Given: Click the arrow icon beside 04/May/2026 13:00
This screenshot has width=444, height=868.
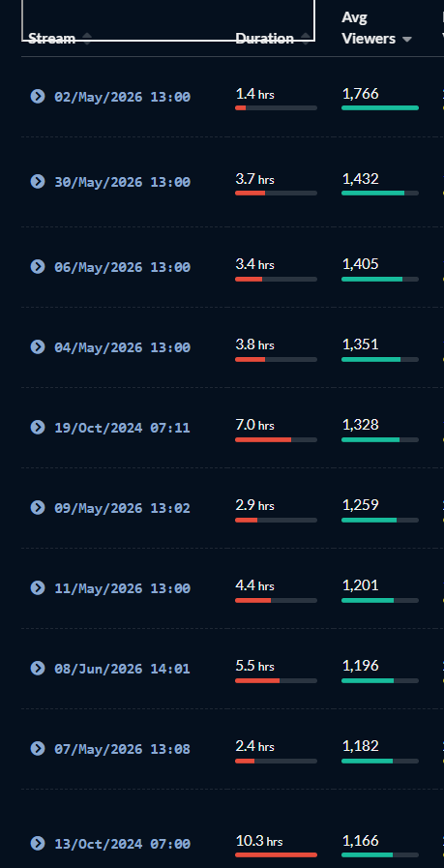Looking at the screenshot, I should (37, 347).
